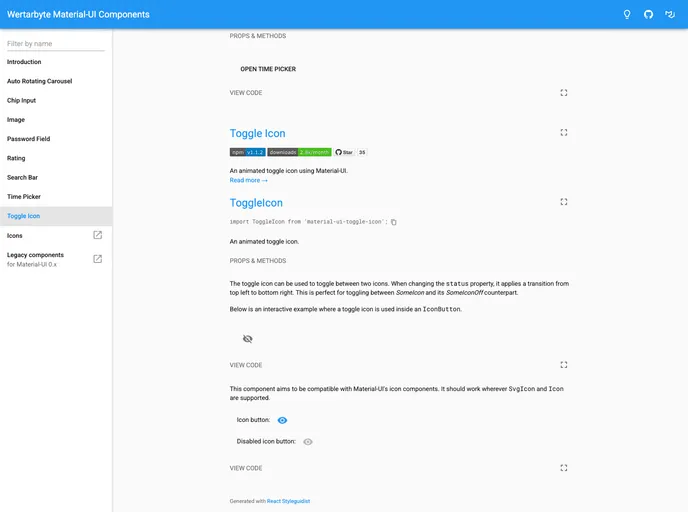The height and width of the screenshot is (512, 688).
Task: Click the star count 35 badge
Action: pos(362,152)
